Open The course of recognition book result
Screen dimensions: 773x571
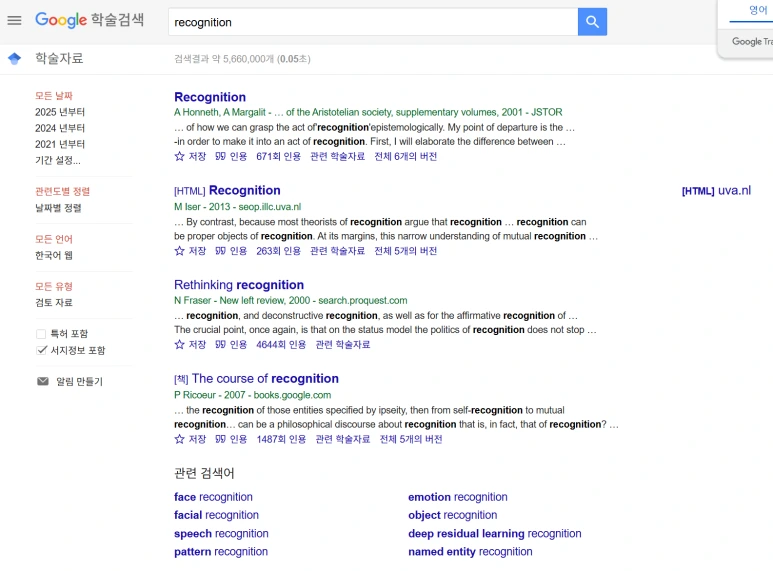click(265, 378)
